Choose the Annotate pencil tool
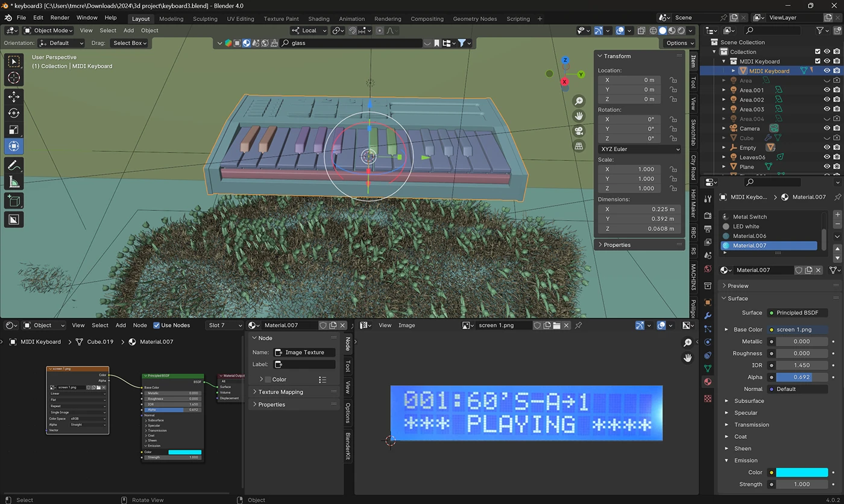The height and width of the screenshot is (504, 844). point(14,165)
